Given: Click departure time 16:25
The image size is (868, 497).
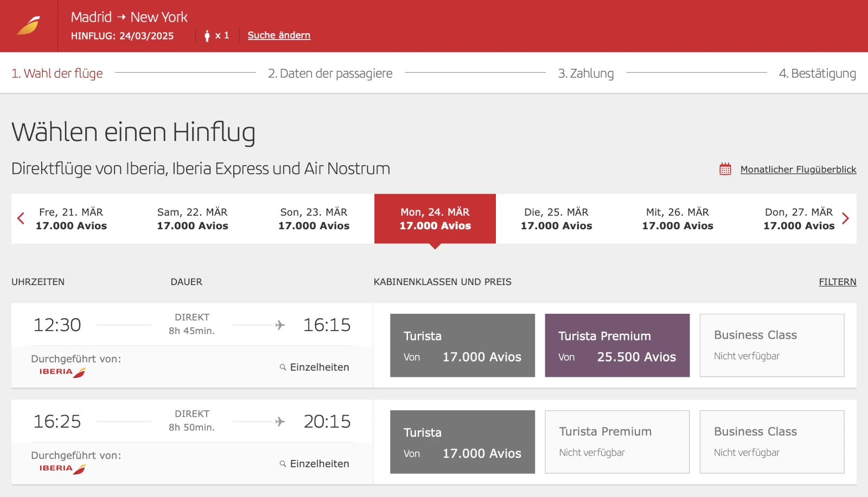Looking at the screenshot, I should pyautogui.click(x=57, y=421).
